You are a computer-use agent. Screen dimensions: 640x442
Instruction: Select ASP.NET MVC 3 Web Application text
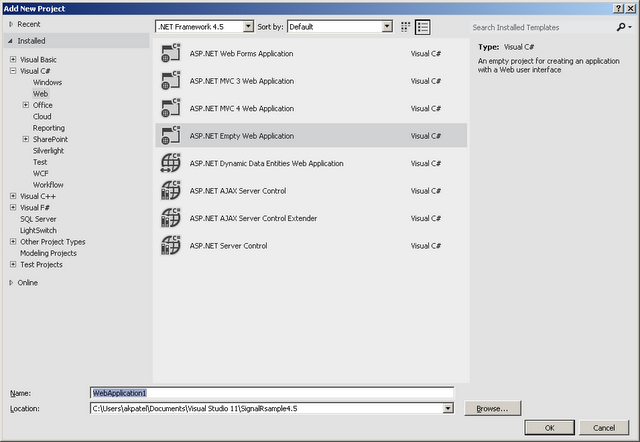tap(242, 81)
